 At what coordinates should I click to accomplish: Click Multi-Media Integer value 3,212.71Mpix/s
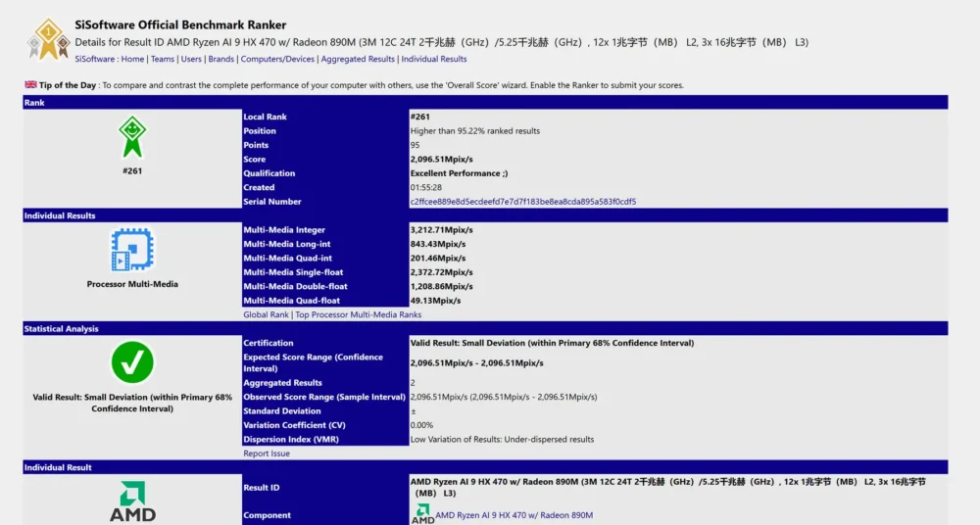(441, 230)
